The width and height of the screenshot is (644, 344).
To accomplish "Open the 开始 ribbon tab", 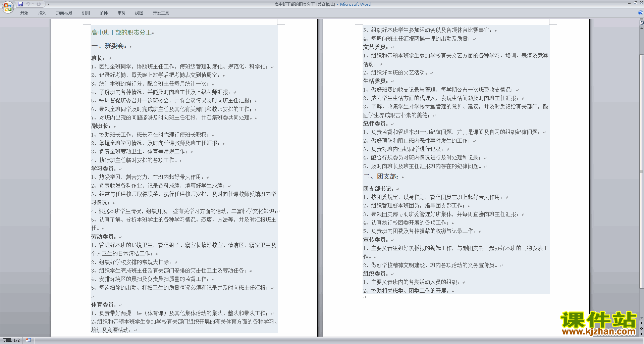I will (x=24, y=13).
